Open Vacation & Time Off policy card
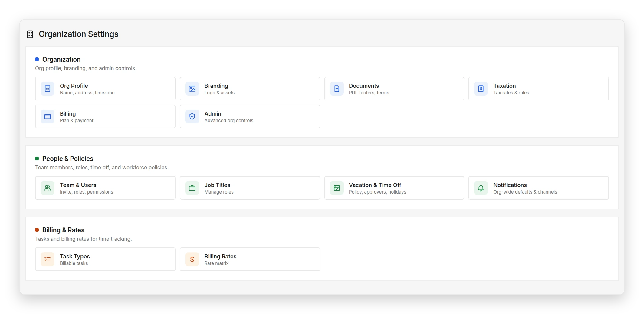644x314 pixels. point(394,188)
